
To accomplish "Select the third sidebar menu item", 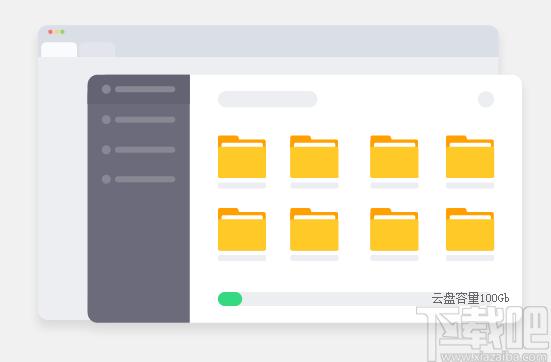I will pos(138,150).
